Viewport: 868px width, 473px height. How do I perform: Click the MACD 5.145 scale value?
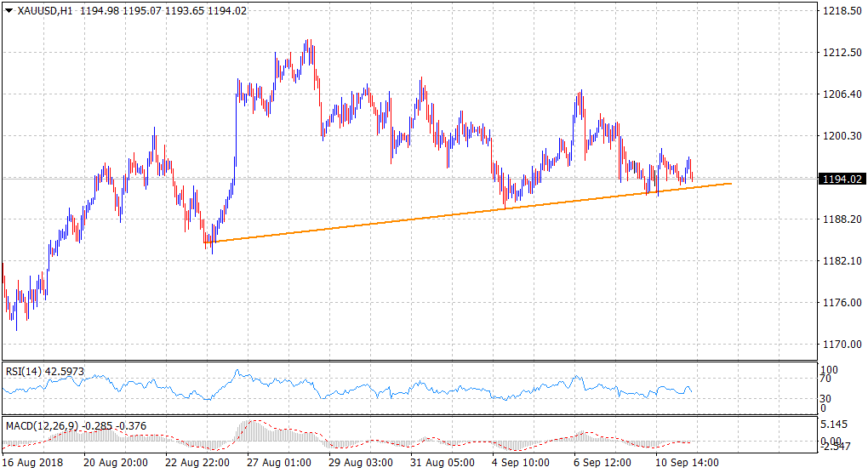[834, 424]
